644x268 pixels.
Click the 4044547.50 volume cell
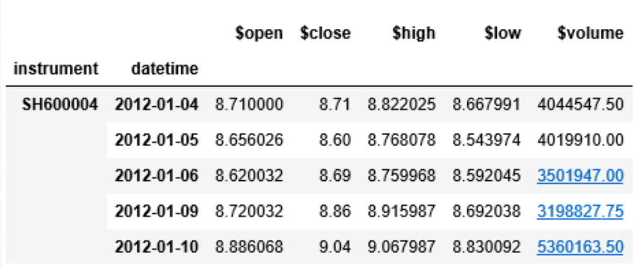580,105
